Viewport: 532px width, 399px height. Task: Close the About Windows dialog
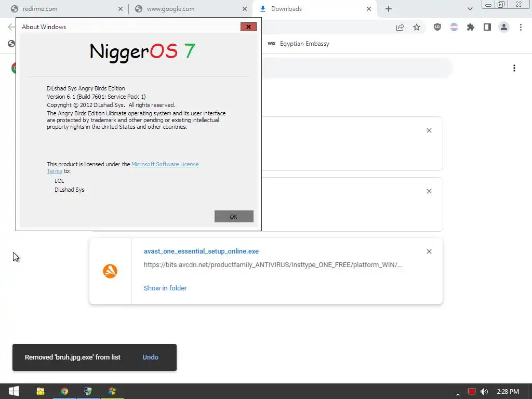(248, 27)
